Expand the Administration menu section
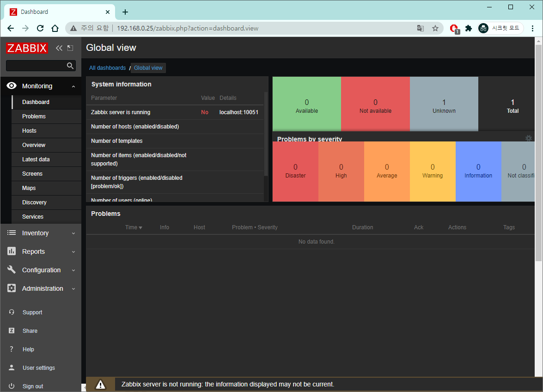 [73, 288]
